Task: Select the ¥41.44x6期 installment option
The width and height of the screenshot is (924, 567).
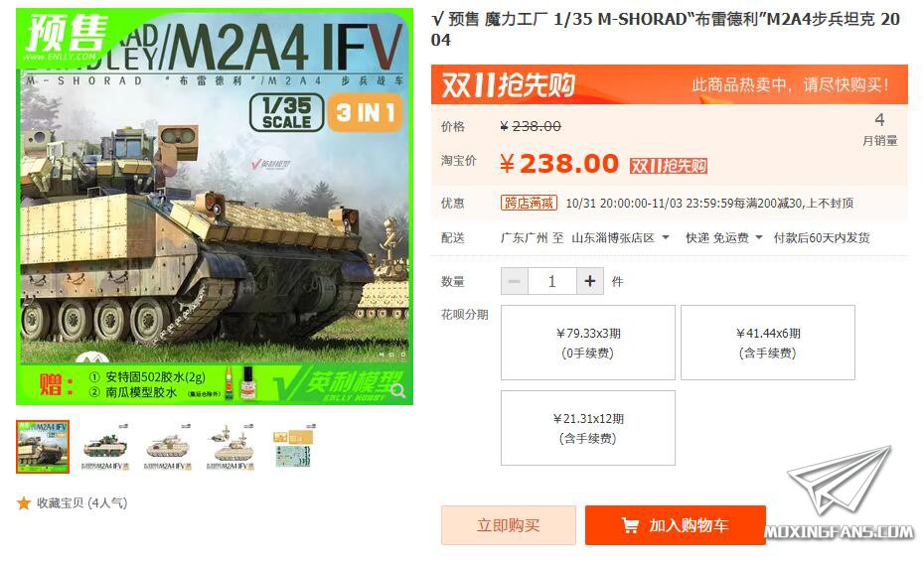Action: point(768,343)
